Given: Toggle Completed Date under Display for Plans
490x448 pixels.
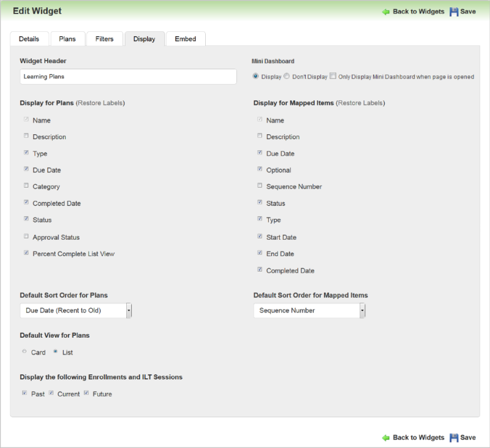Looking at the screenshot, I should [26, 202].
